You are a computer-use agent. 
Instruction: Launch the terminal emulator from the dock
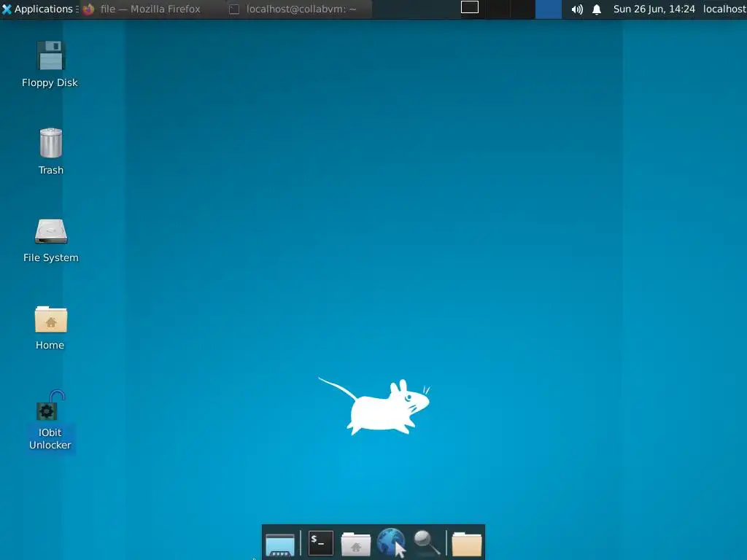321,542
